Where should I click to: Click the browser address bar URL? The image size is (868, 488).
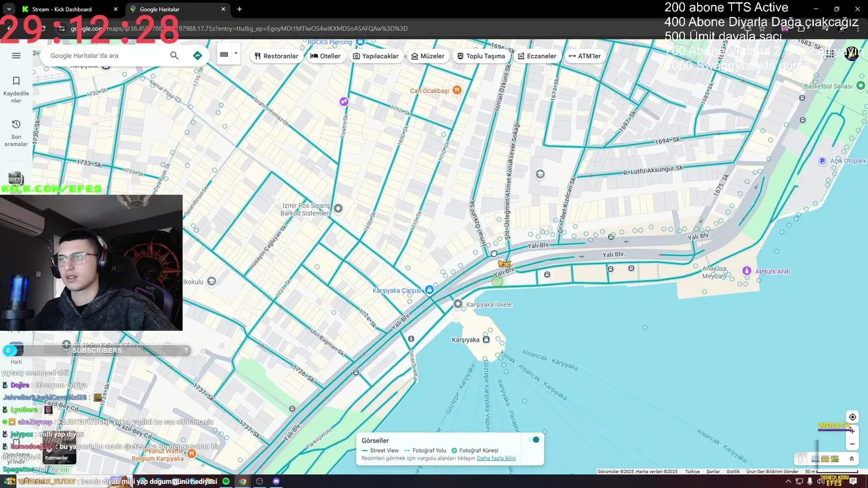pos(239,28)
